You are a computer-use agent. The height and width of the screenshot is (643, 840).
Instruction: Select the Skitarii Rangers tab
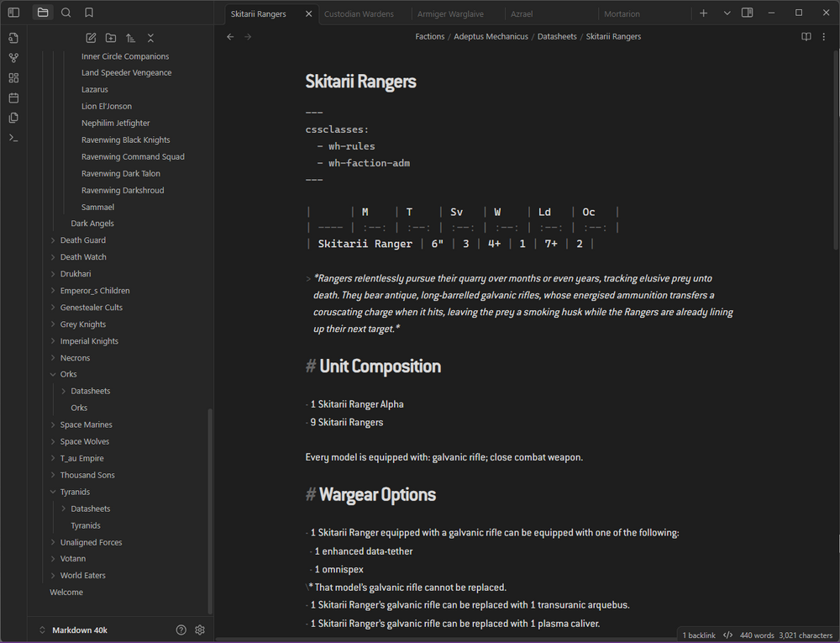point(258,14)
